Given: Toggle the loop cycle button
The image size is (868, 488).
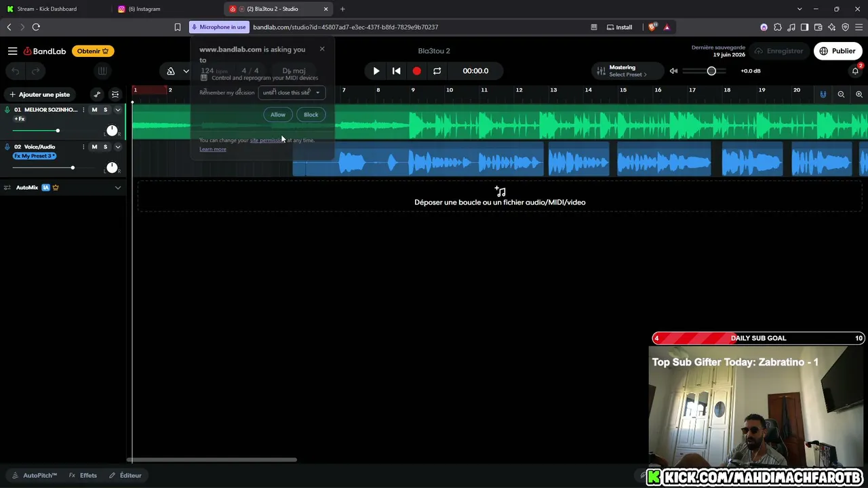Looking at the screenshot, I should 437,70.
